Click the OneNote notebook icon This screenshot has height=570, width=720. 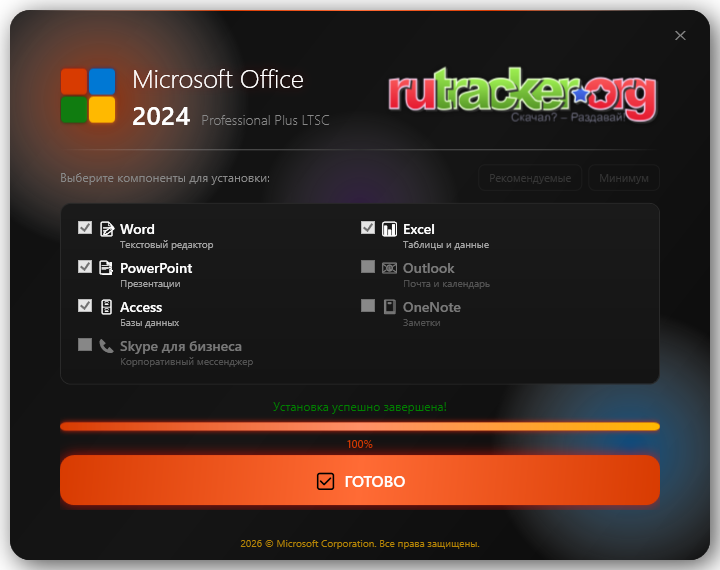pos(389,307)
